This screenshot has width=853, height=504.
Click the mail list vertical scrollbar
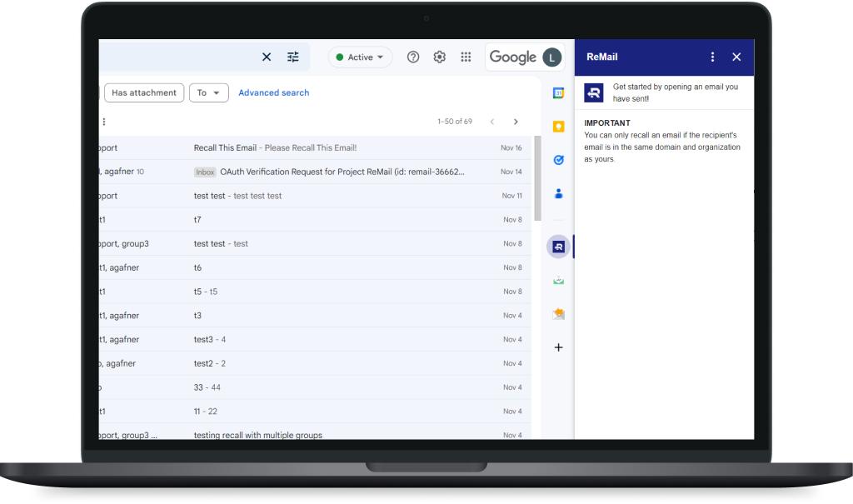(x=537, y=178)
